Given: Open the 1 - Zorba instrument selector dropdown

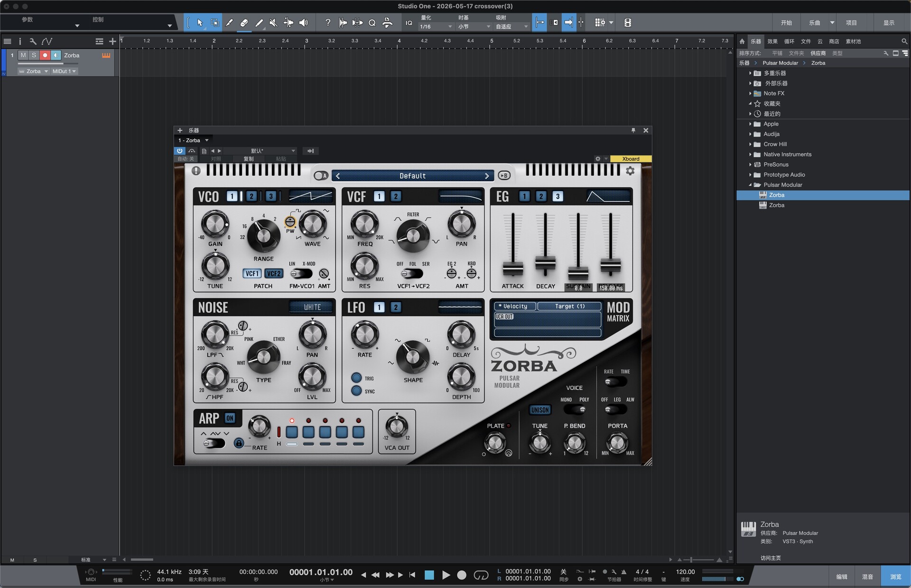Looking at the screenshot, I should pyautogui.click(x=193, y=140).
